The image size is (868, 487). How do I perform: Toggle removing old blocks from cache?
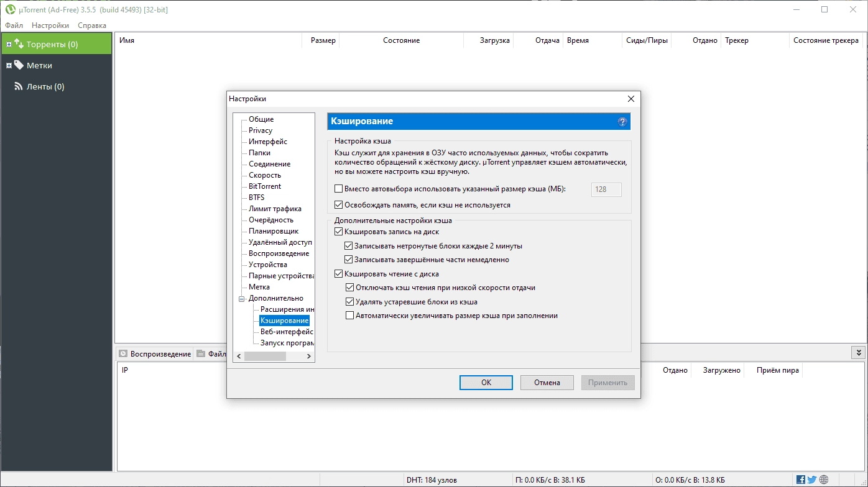click(x=349, y=302)
